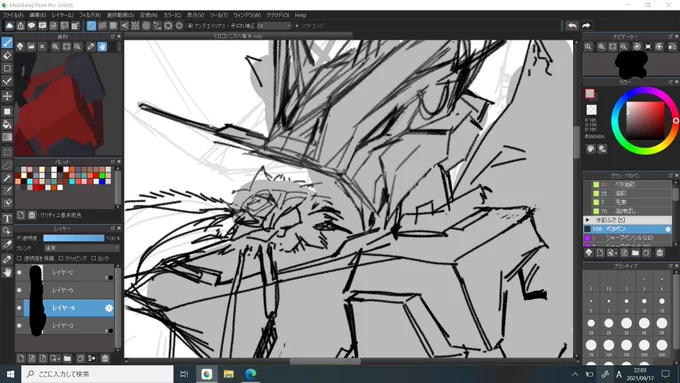Screen dimensions: 680x383
Task: Open the ファイル menu
Action: point(13,15)
